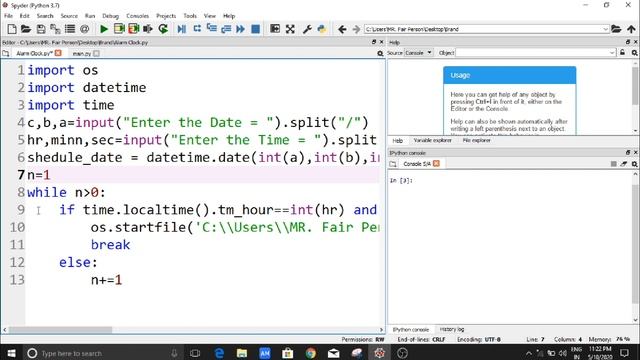Screen dimensions: 640x360
Task: Open the IPython console options icon
Action: point(634,164)
